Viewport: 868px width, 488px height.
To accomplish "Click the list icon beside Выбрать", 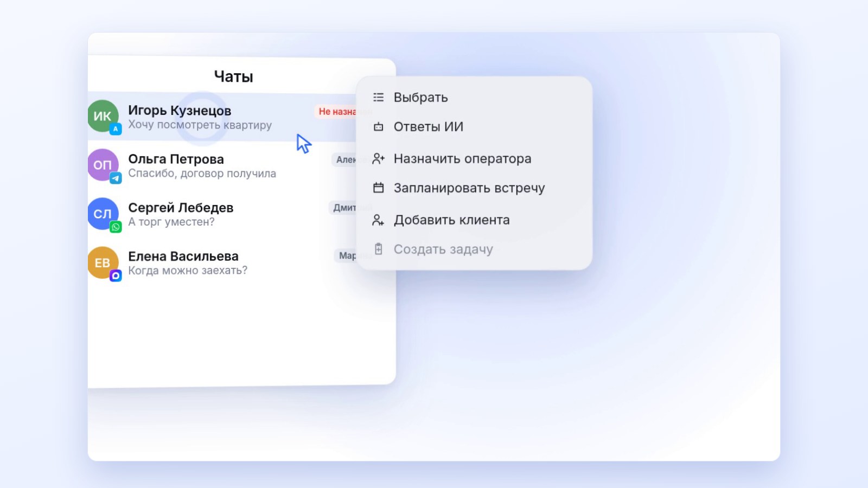I will (x=378, y=97).
